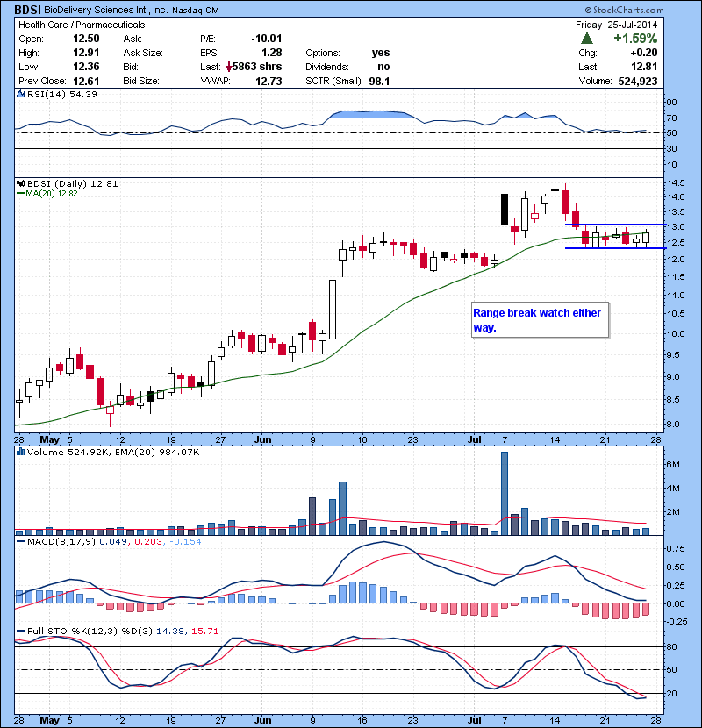Screen dimensions: 702x728
Task: Click the MACD histogram value -0.154
Action: 185,541
